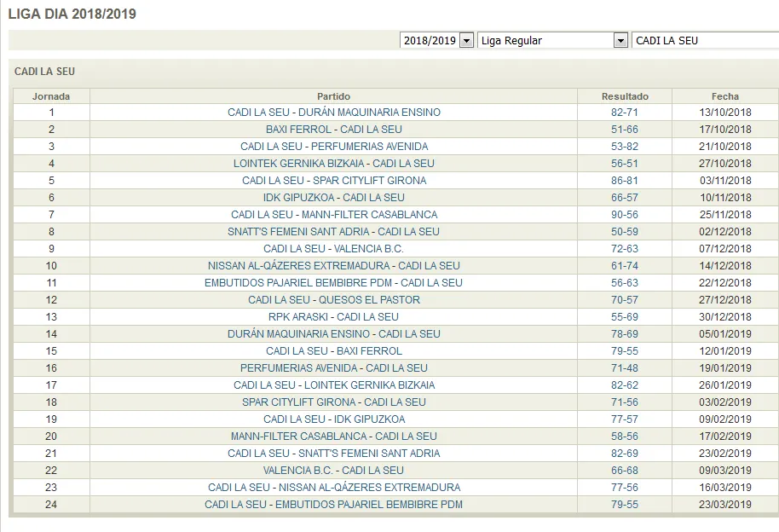This screenshot has height=532, width=779.
Task: Open match BAXI FERROL - CADI LA SEU
Action: (x=334, y=130)
